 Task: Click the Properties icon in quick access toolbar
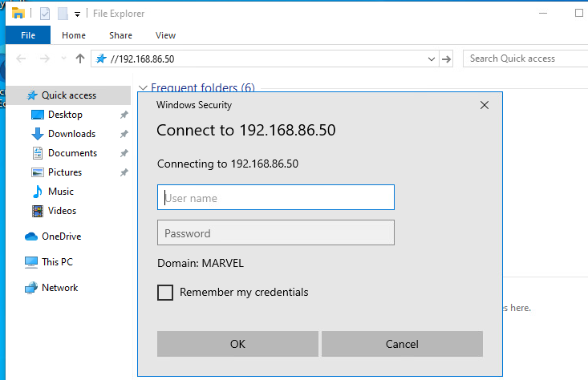(x=44, y=14)
